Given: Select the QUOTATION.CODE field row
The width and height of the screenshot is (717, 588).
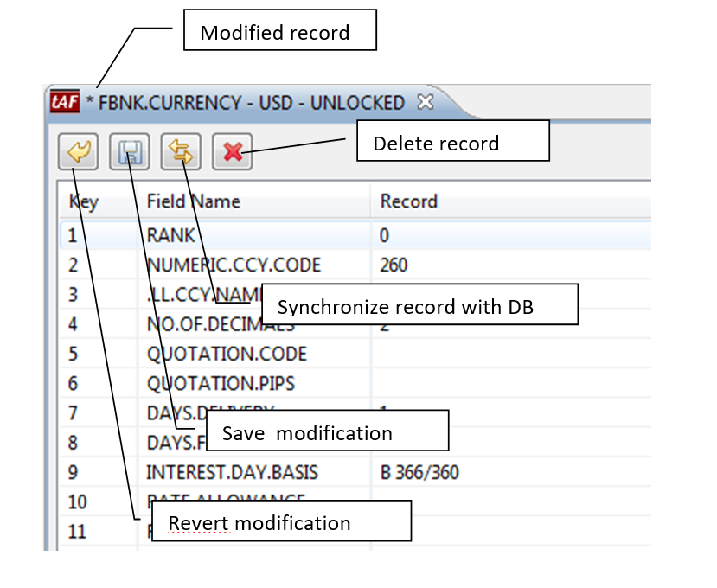Looking at the screenshot, I should (227, 354).
